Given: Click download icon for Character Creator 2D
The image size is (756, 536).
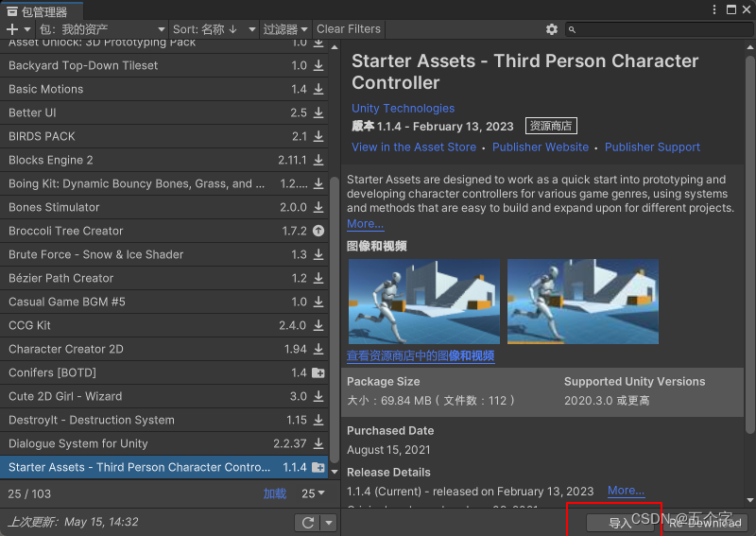Looking at the screenshot, I should (x=318, y=349).
